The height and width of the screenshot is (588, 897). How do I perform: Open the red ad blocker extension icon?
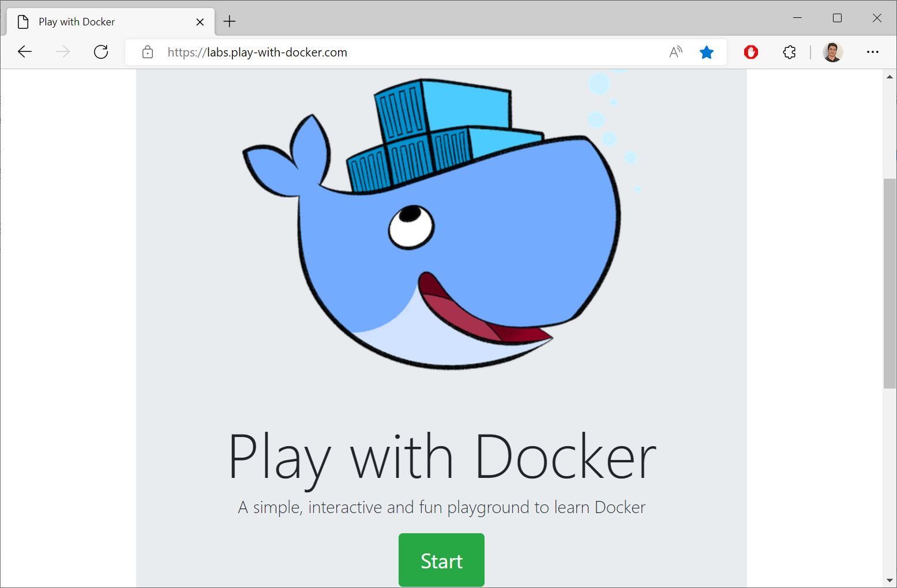(751, 52)
